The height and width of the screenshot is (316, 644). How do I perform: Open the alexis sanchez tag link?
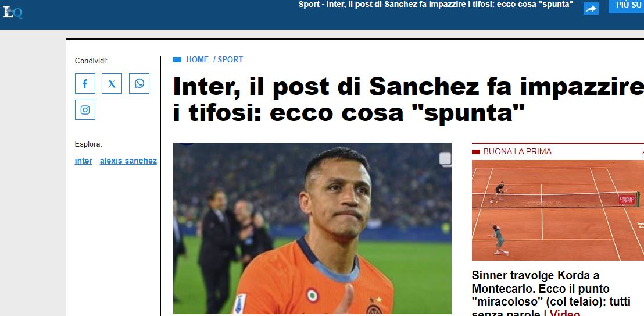(x=128, y=161)
